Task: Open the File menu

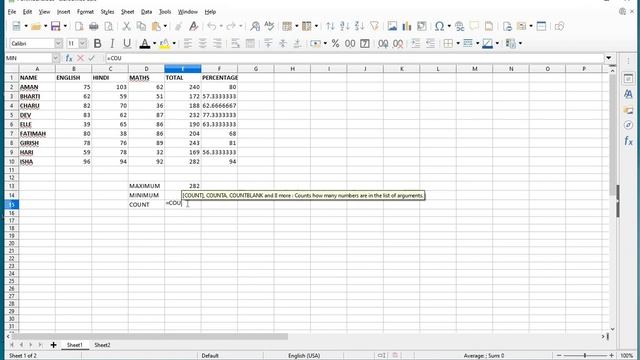Action: coord(12,12)
